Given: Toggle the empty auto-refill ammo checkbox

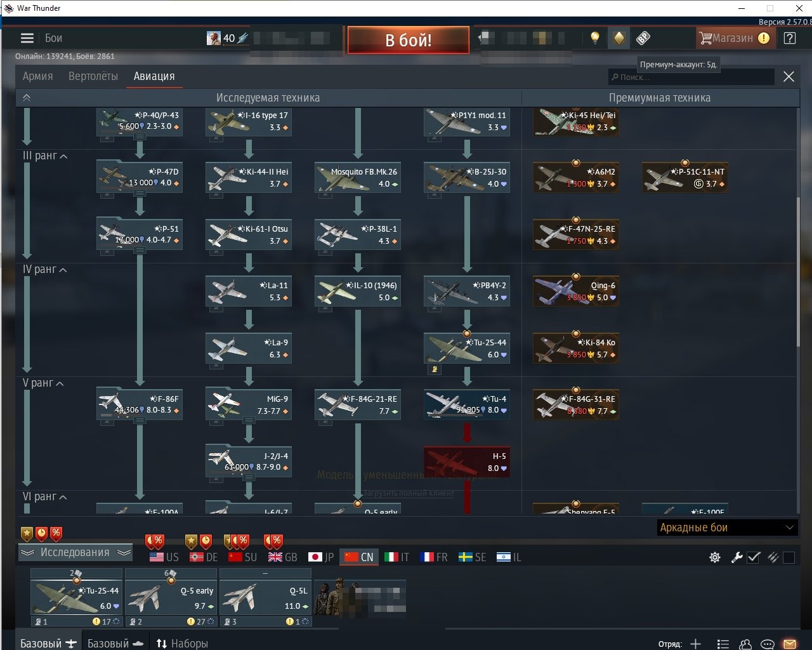Looking at the screenshot, I should 789,557.
